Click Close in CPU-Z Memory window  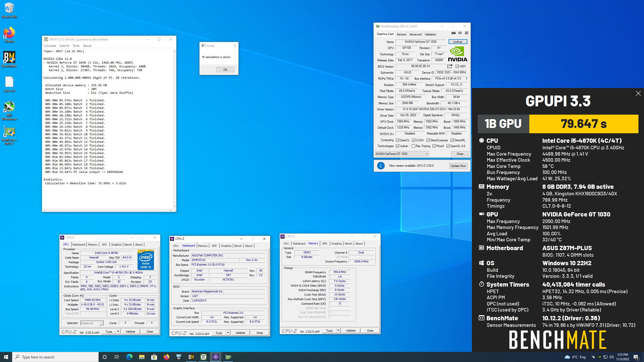[x=370, y=331]
